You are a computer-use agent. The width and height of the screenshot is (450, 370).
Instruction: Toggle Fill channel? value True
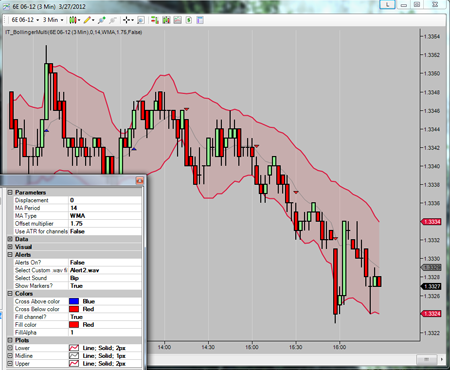(x=105, y=317)
